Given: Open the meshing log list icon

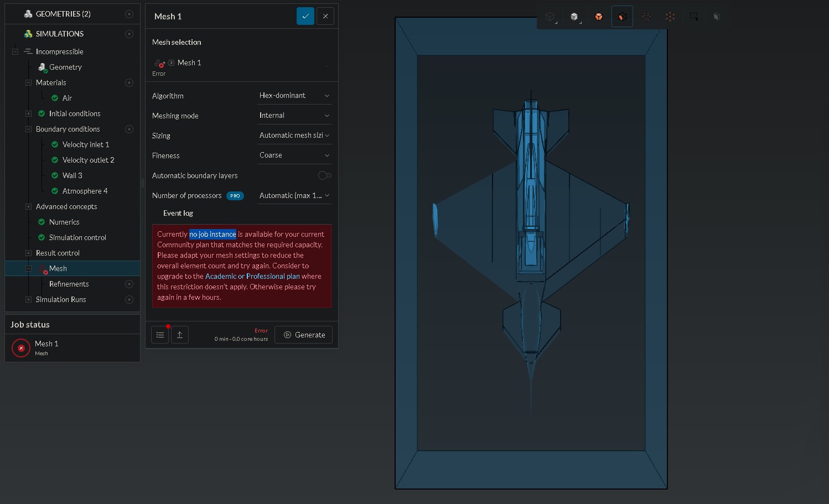Looking at the screenshot, I should (x=160, y=335).
